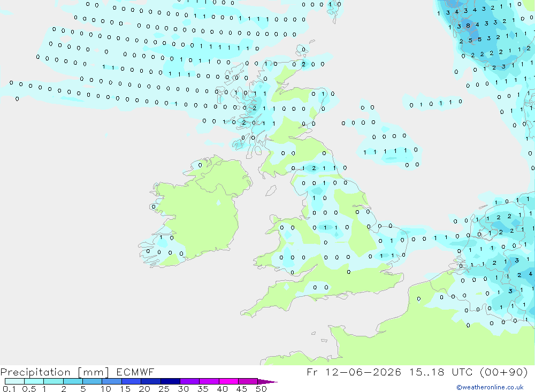535x392 pixels.
Task: Click the 45–50 mm legend color box
Action: pos(248,381)
